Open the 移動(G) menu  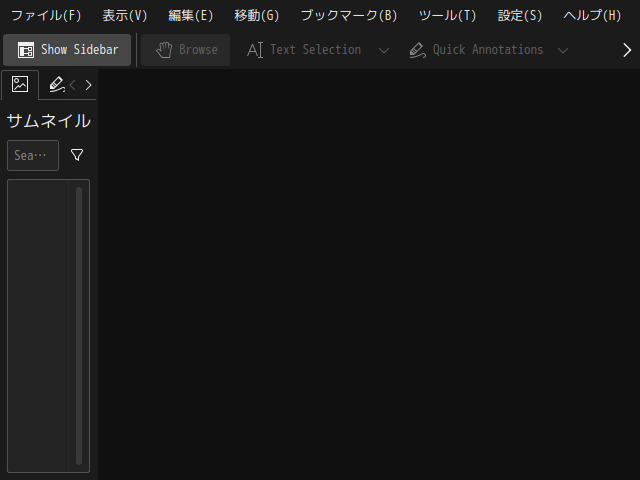click(257, 16)
